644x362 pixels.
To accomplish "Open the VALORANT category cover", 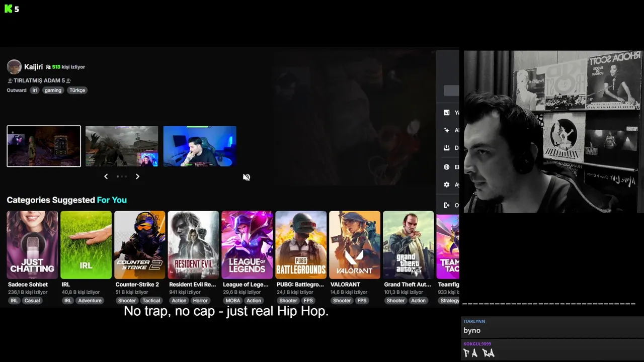I will 355,245.
